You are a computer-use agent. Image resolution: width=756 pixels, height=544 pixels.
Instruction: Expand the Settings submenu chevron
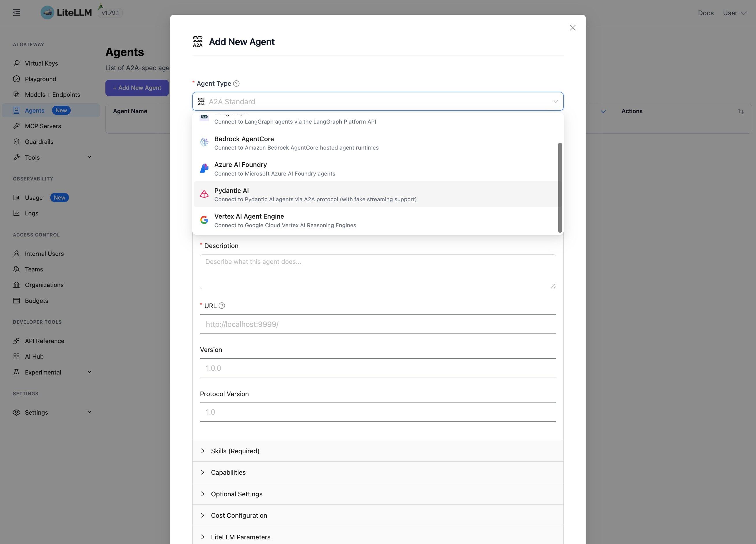coord(89,412)
